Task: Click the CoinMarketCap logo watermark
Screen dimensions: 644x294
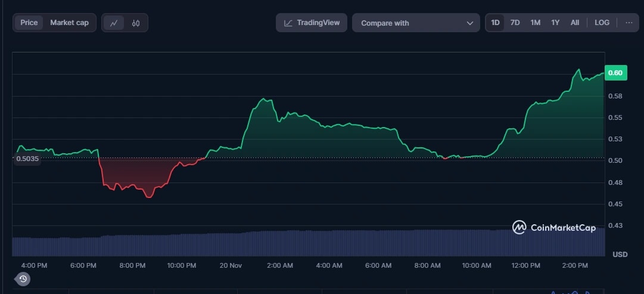Action: [553, 227]
